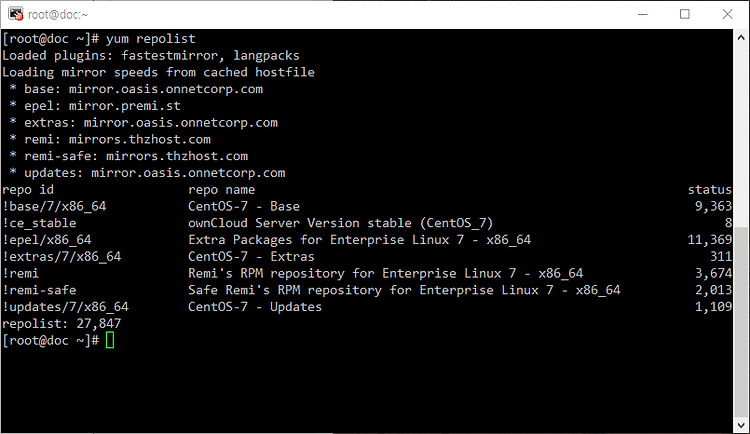Click the !base/7/x86_64 repo id
Image resolution: width=750 pixels, height=434 pixels.
point(54,206)
